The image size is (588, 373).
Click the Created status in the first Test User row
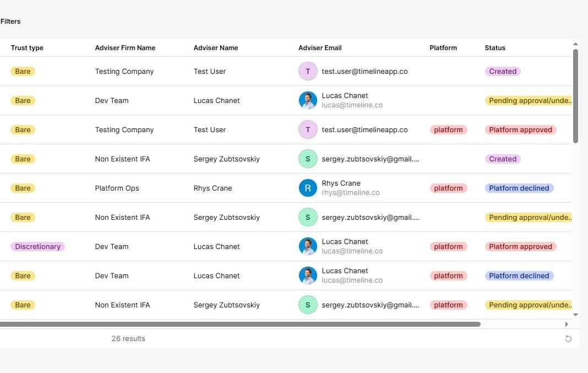click(x=503, y=71)
